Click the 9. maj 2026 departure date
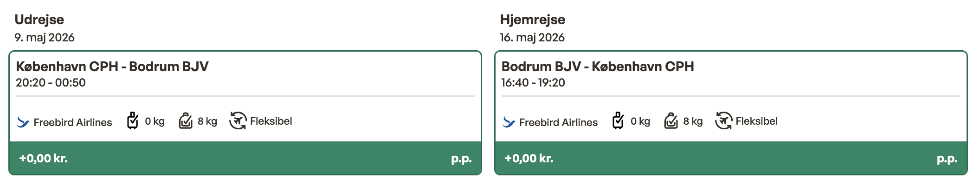Image resolution: width=980 pixels, height=187 pixels. click(x=45, y=38)
